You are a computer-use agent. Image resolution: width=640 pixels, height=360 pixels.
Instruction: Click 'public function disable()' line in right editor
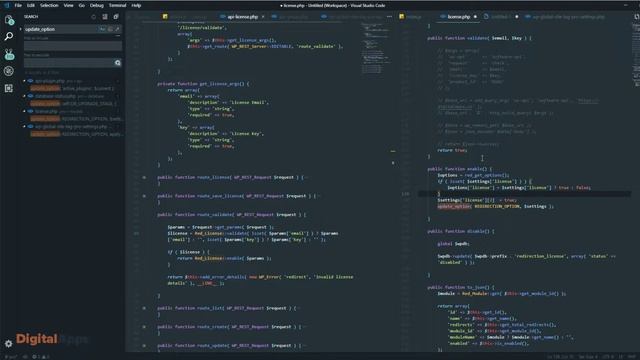tap(461, 231)
